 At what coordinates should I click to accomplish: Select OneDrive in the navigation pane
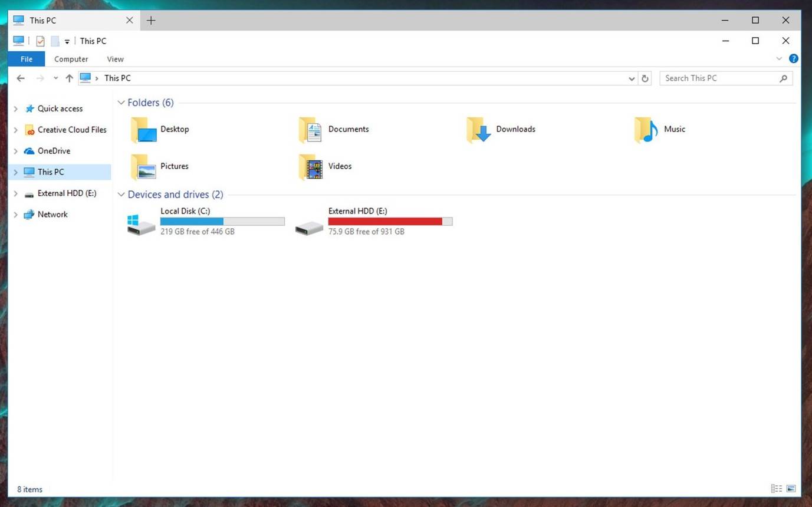47,151
